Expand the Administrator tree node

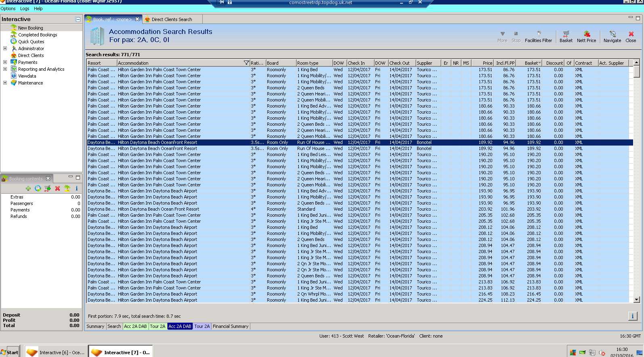pos(5,49)
